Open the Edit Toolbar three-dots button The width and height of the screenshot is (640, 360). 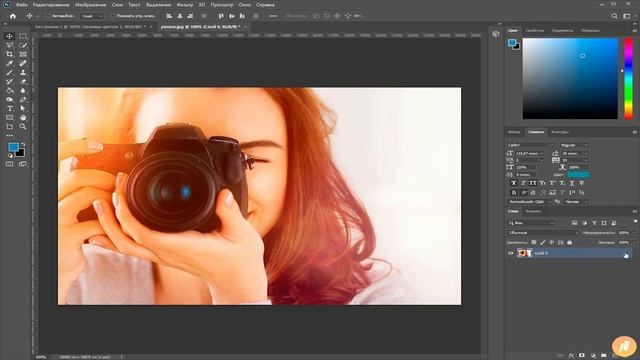pos(9,136)
